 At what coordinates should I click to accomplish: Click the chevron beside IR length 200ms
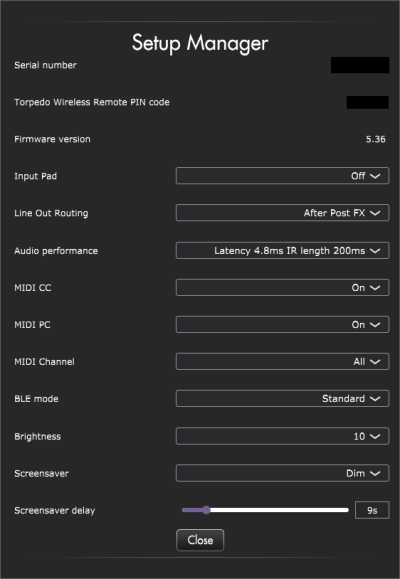(x=375, y=251)
